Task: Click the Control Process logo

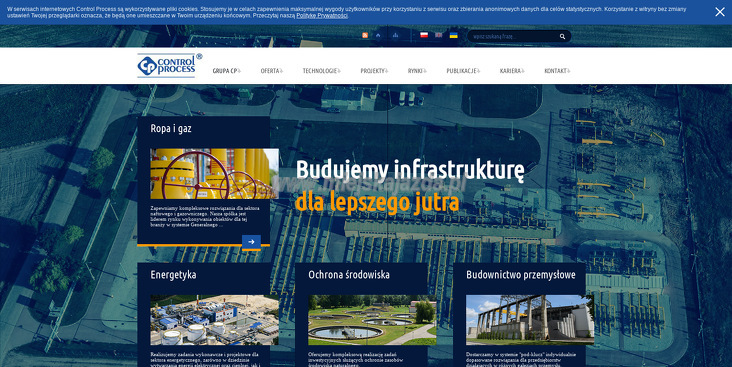Action: [x=169, y=65]
